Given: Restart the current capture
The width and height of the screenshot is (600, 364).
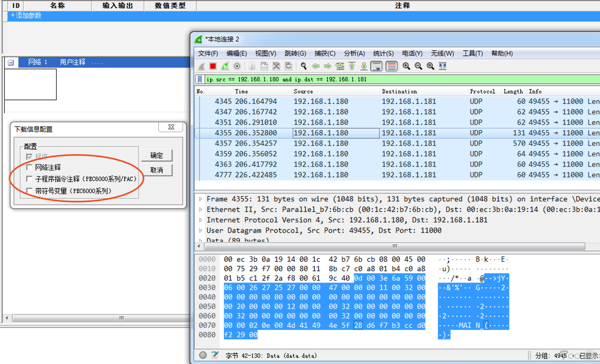Looking at the screenshot, I should pyautogui.click(x=225, y=66).
